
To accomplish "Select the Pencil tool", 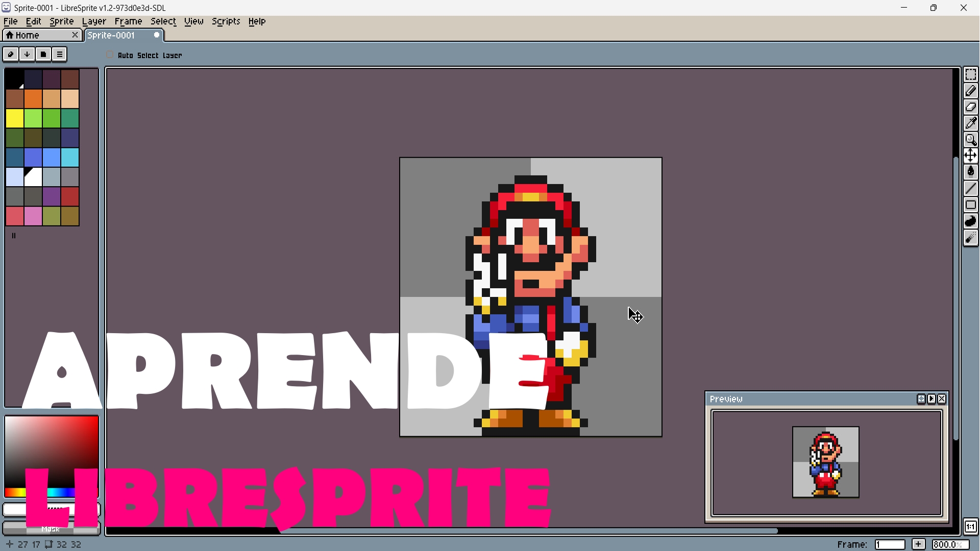I will point(971,90).
